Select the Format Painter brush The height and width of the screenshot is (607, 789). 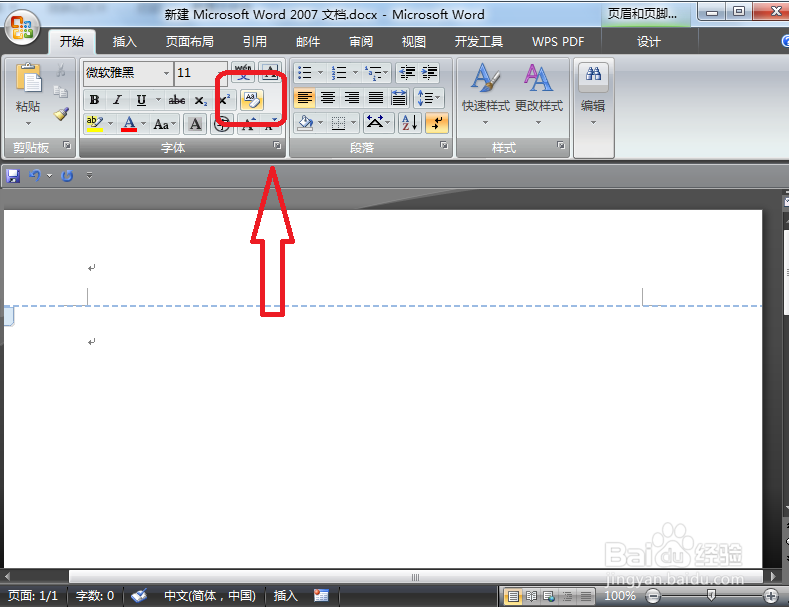[x=61, y=114]
